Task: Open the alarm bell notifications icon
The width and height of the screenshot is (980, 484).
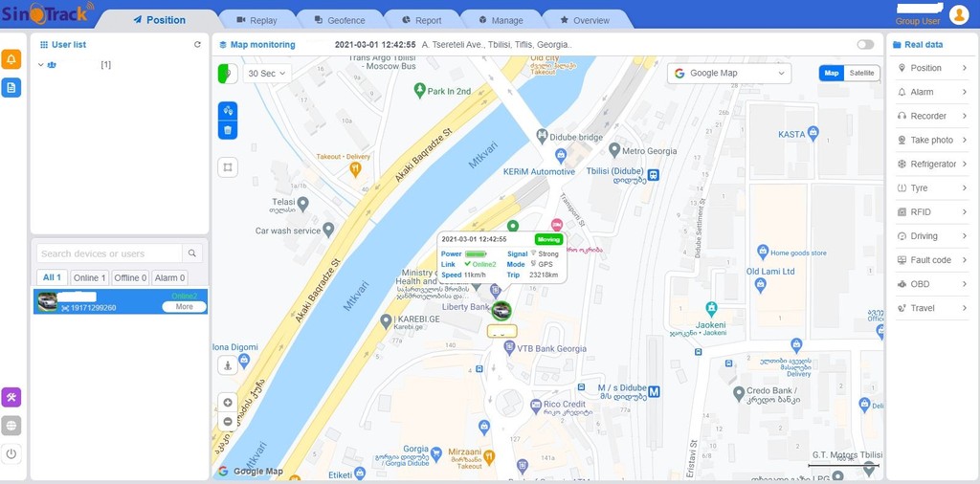Action: pos(11,59)
